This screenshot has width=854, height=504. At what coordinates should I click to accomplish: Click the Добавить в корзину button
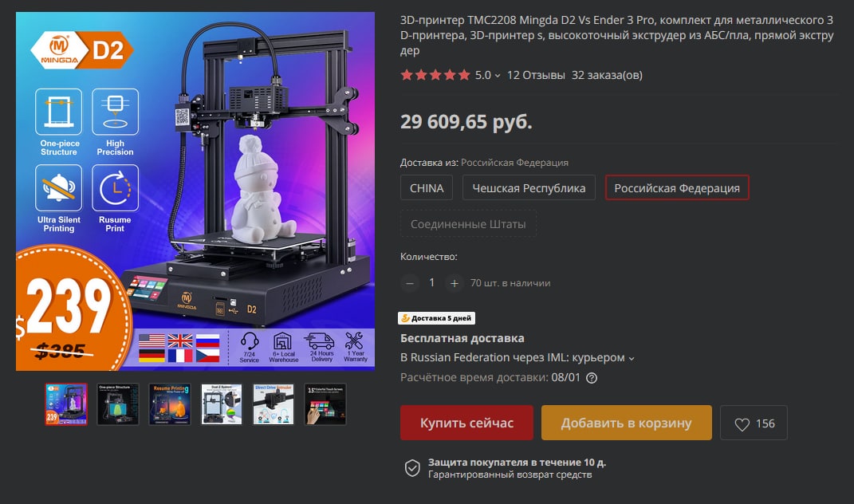[626, 423]
